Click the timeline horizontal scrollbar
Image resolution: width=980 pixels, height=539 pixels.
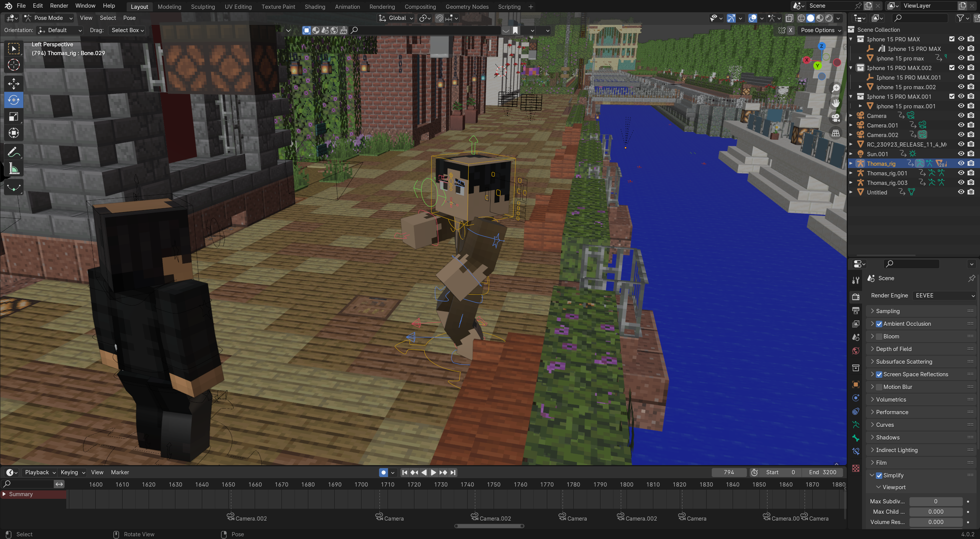[489, 526]
